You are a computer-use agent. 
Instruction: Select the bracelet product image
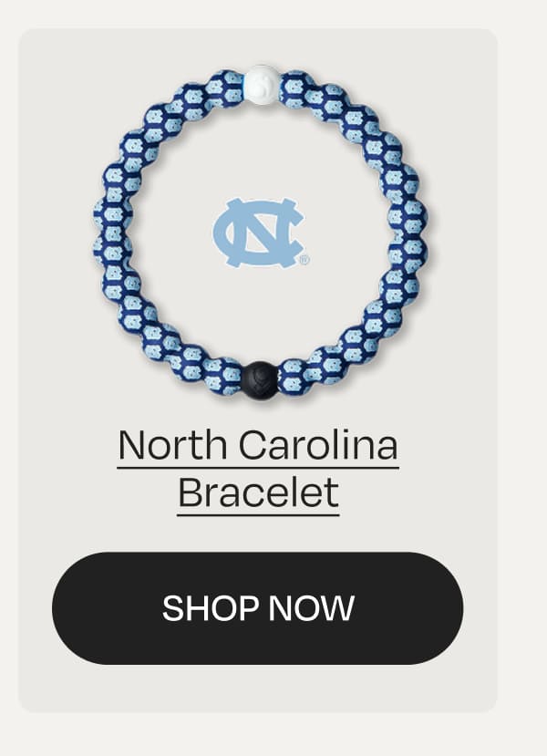[260, 233]
